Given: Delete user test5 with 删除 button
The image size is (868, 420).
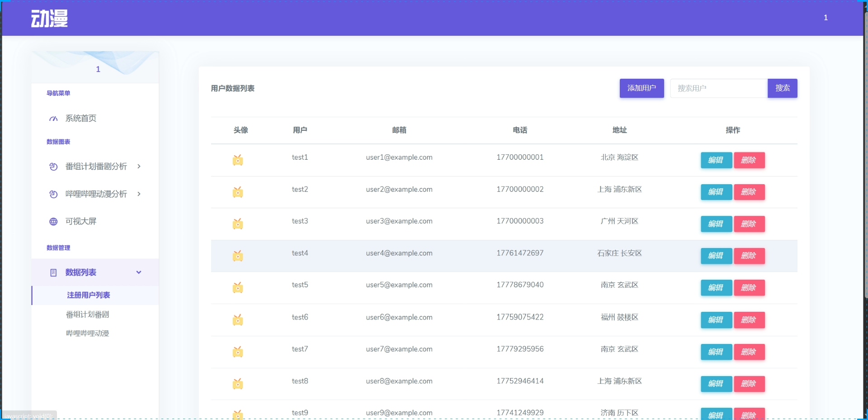Looking at the screenshot, I should point(749,288).
